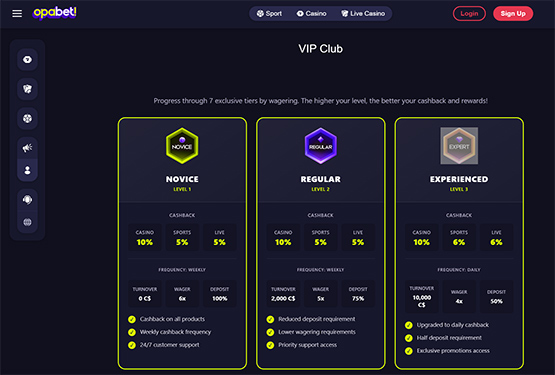Open language globe icon in sidebar
Image resolution: width=555 pixels, height=375 pixels.
(x=27, y=222)
